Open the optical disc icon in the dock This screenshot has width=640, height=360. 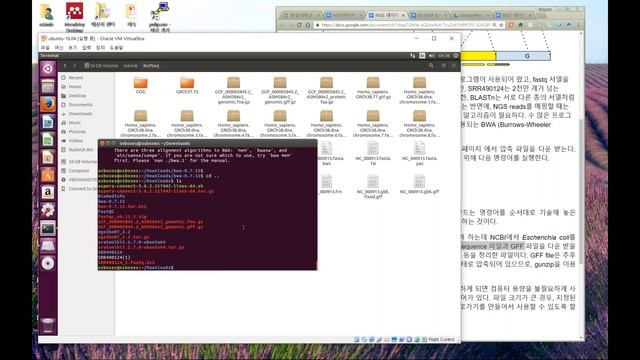[x=48, y=263]
